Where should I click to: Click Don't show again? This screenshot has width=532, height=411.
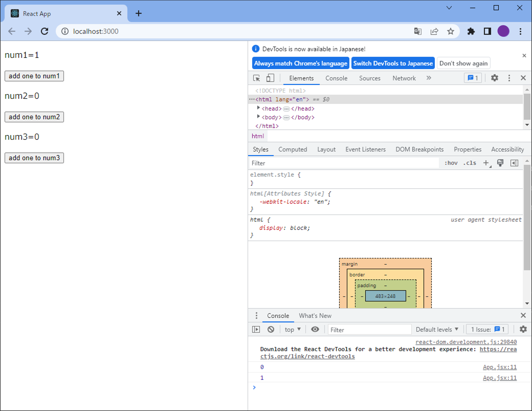click(463, 63)
